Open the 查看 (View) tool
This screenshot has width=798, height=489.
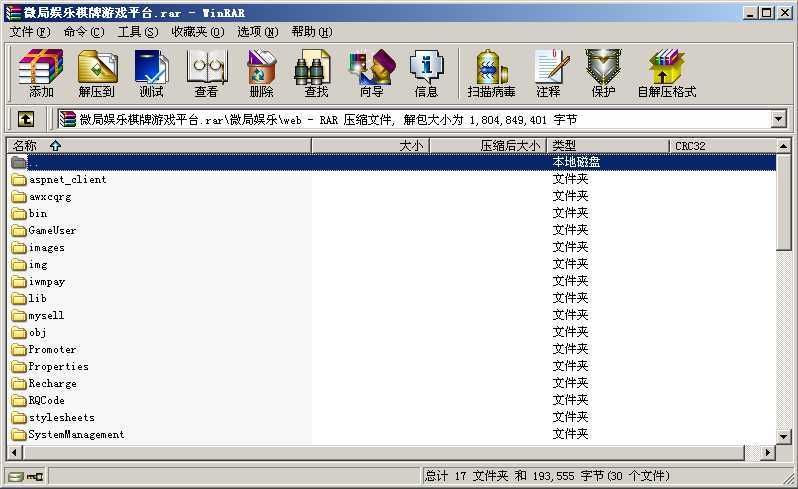click(x=206, y=74)
